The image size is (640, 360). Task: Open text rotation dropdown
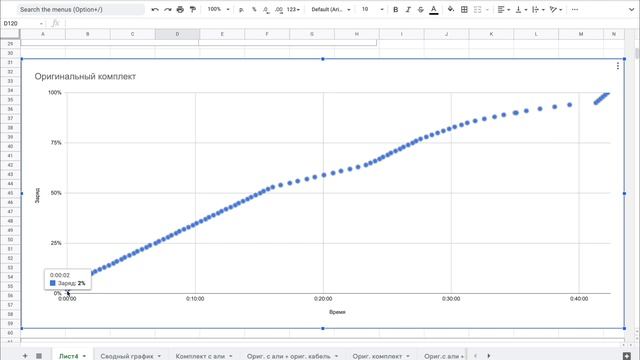click(556, 9)
